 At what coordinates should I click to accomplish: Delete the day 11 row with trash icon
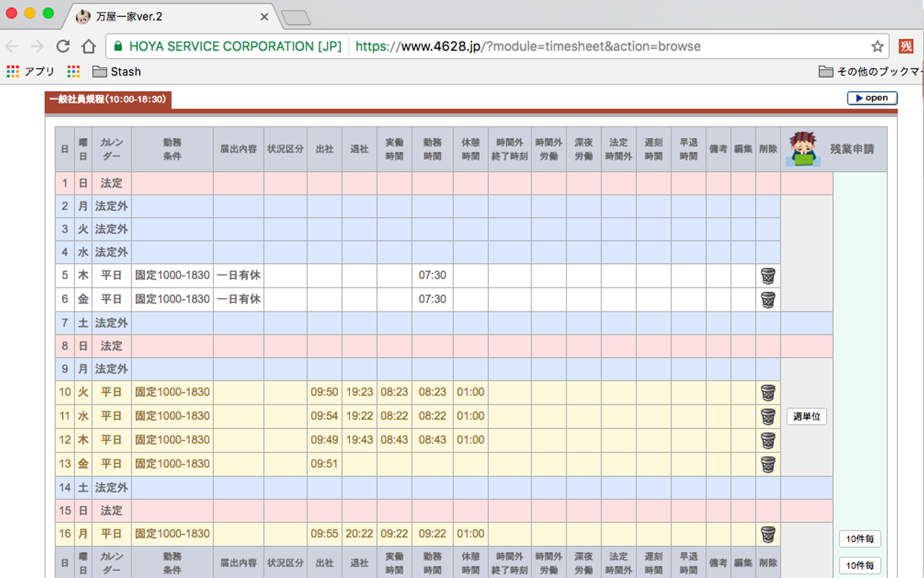pos(768,417)
